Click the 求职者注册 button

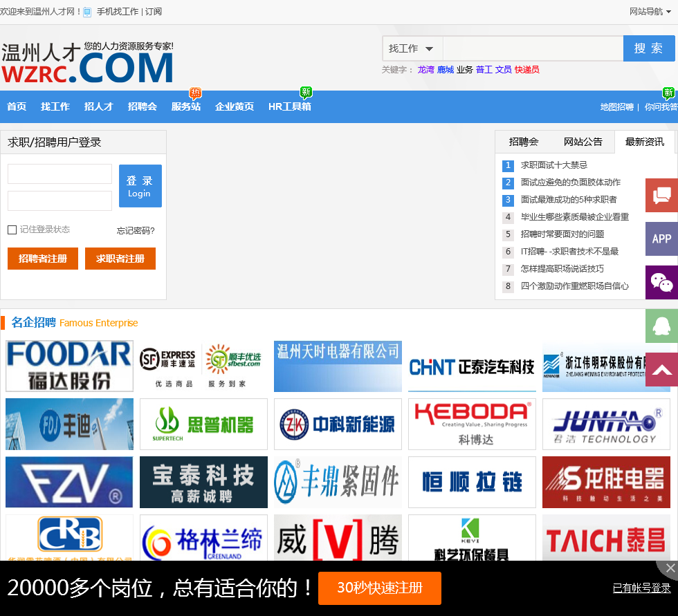point(120,259)
